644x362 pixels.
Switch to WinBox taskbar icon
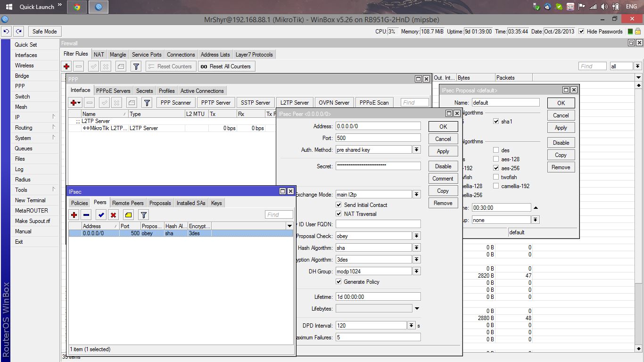(99, 7)
